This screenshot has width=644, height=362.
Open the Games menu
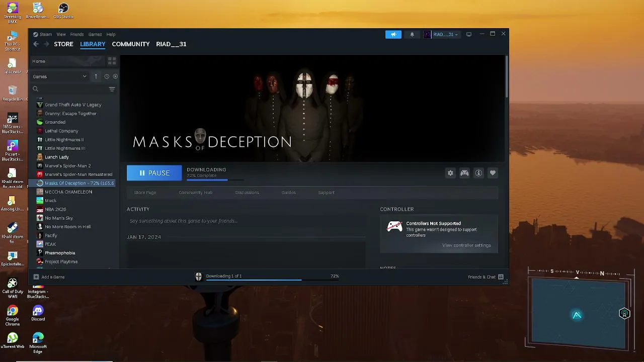coord(95,35)
